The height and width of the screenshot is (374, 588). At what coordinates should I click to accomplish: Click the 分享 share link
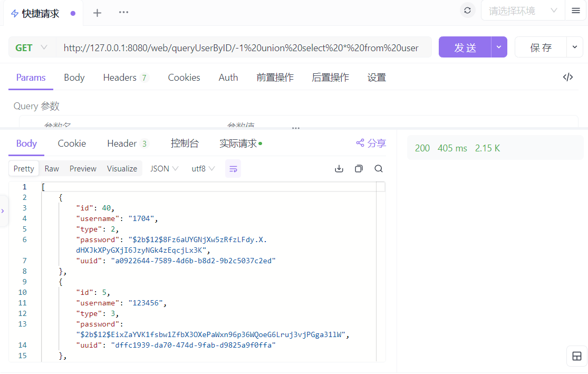pyautogui.click(x=371, y=143)
